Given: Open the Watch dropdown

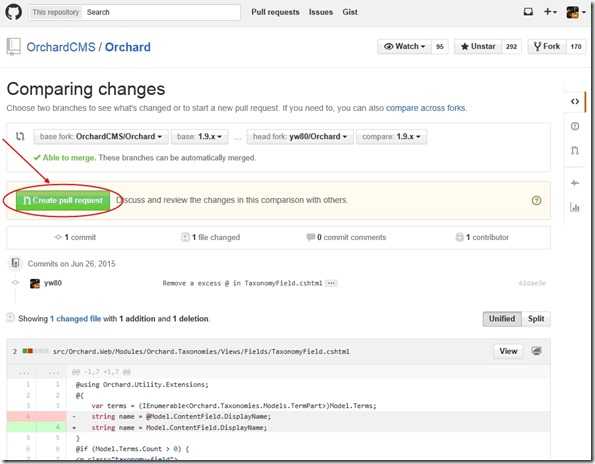Looking at the screenshot, I should pyautogui.click(x=404, y=46).
